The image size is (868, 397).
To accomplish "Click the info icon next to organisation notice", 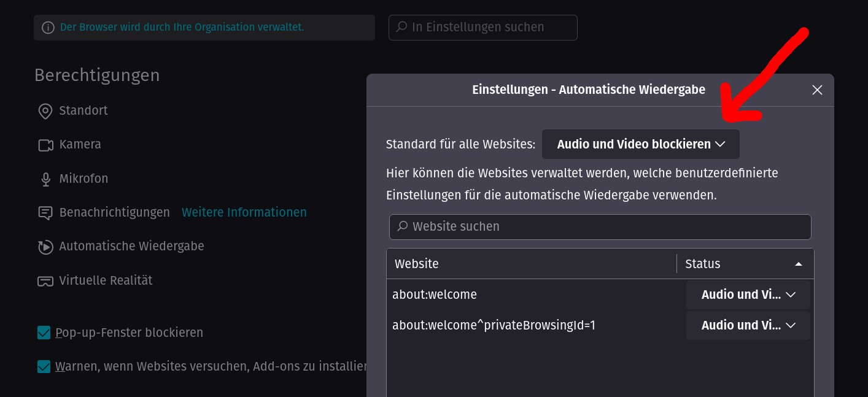I will [x=48, y=27].
